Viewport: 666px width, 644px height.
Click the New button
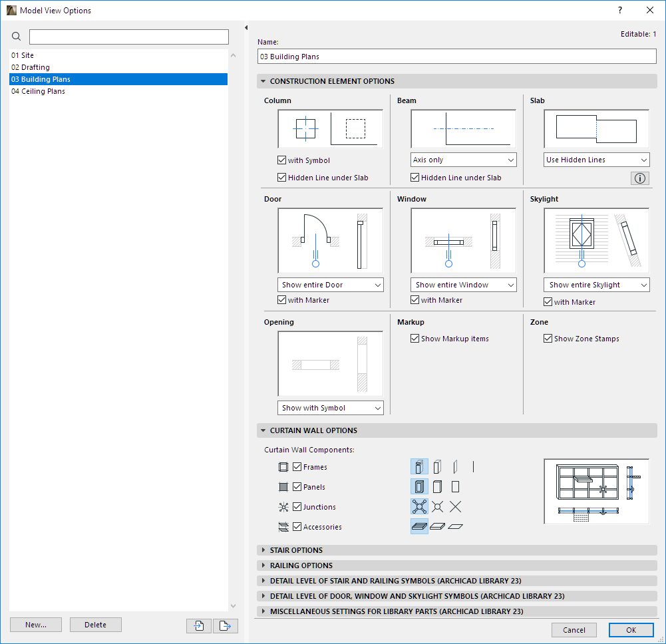(35, 624)
